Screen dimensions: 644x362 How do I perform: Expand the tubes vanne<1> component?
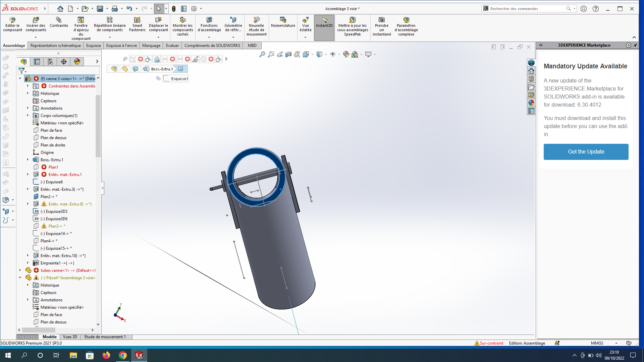(20, 270)
